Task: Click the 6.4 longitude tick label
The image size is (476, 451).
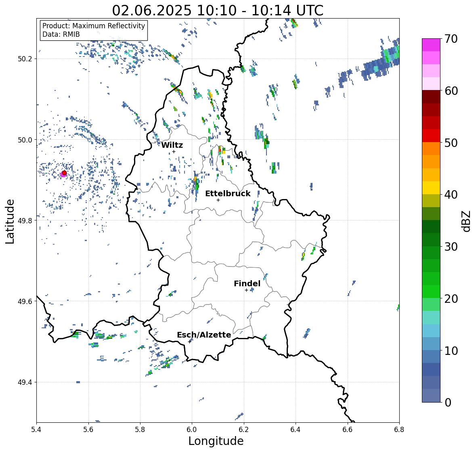Action: (x=296, y=430)
